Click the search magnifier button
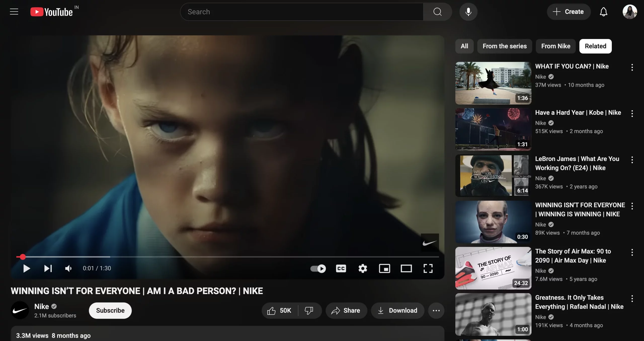 pos(437,12)
